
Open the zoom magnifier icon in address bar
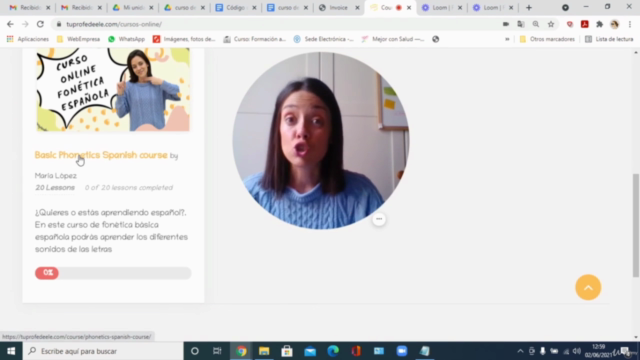(x=536, y=24)
